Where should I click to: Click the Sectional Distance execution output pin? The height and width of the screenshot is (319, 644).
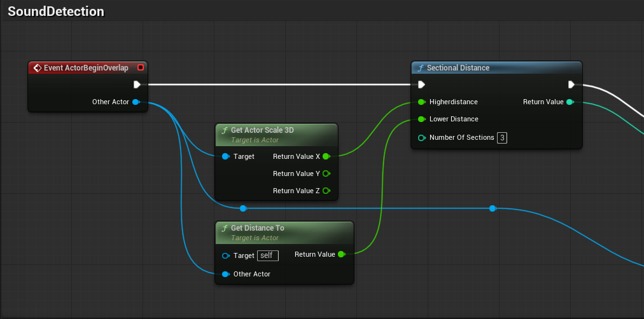pyautogui.click(x=571, y=85)
